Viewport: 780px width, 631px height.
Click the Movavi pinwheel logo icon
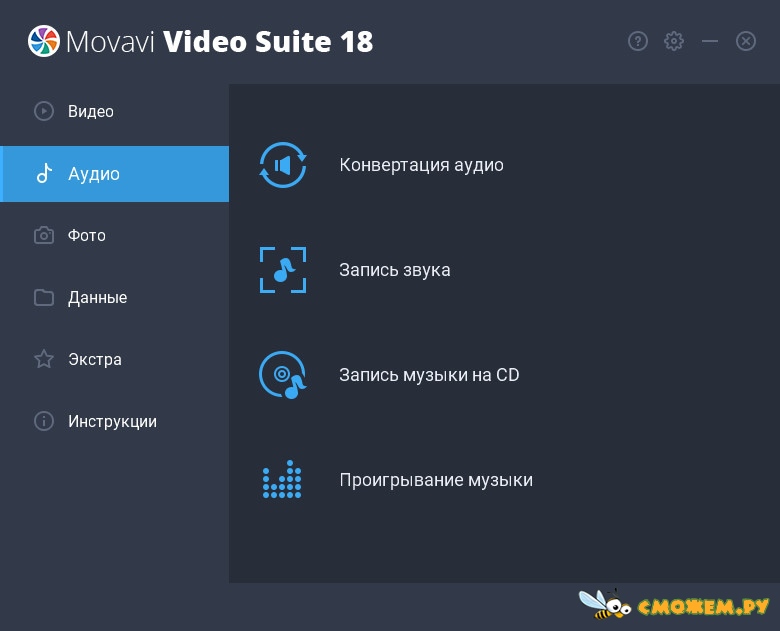click(x=44, y=41)
